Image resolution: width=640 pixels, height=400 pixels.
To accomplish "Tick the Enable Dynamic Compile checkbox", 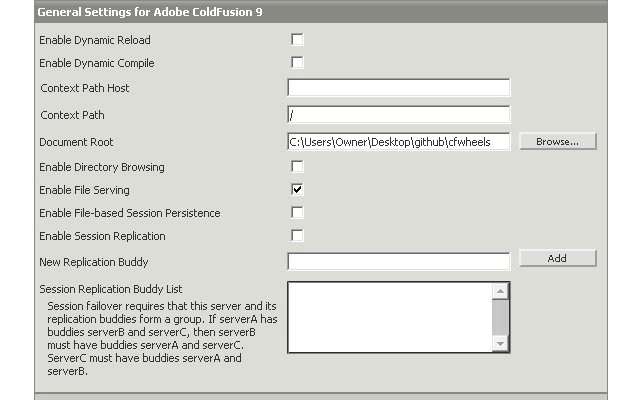I will coord(297,62).
